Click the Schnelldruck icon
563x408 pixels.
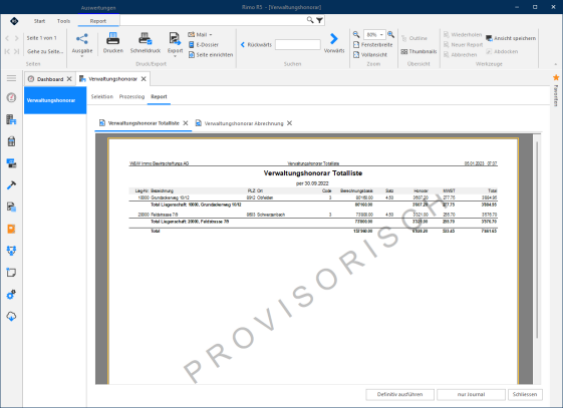[x=145, y=39]
